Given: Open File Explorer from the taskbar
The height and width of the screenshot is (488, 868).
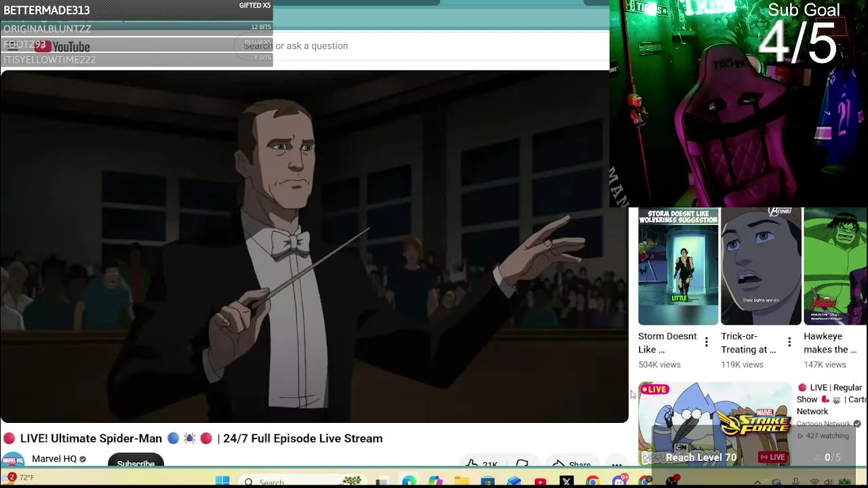Looking at the screenshot, I should tap(461, 481).
